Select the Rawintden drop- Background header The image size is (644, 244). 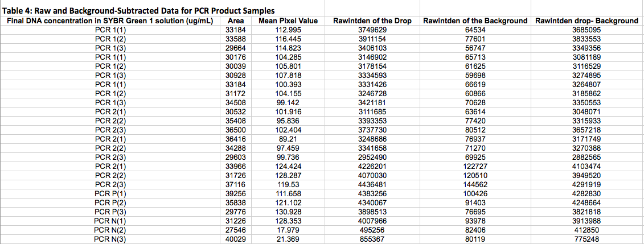[586, 21]
